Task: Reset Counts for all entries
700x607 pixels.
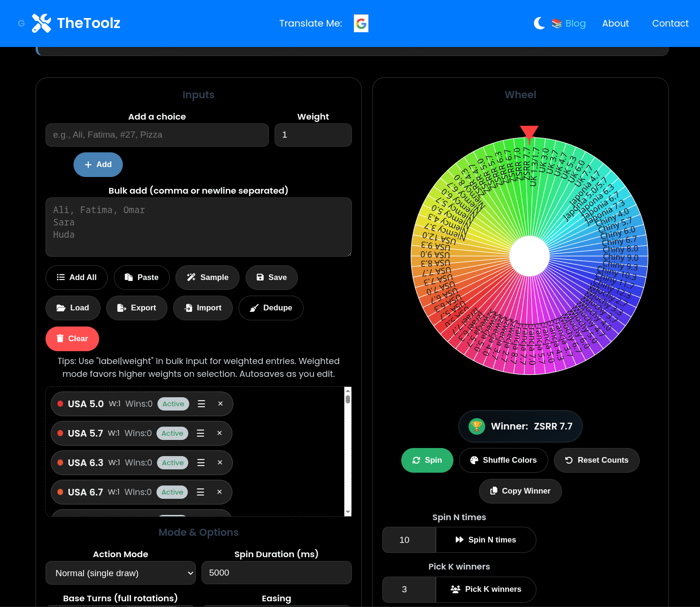Action: pos(597,460)
